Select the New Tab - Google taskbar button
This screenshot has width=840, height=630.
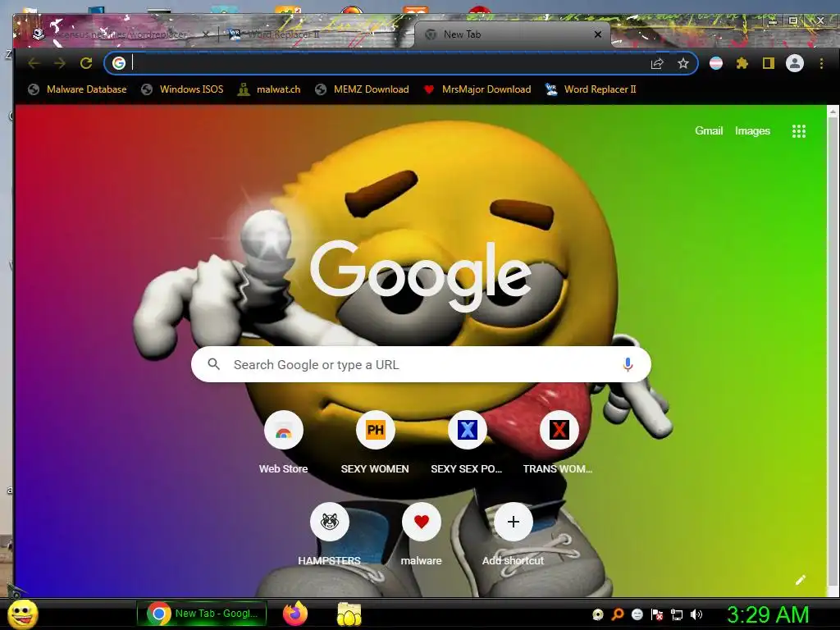tap(202, 614)
